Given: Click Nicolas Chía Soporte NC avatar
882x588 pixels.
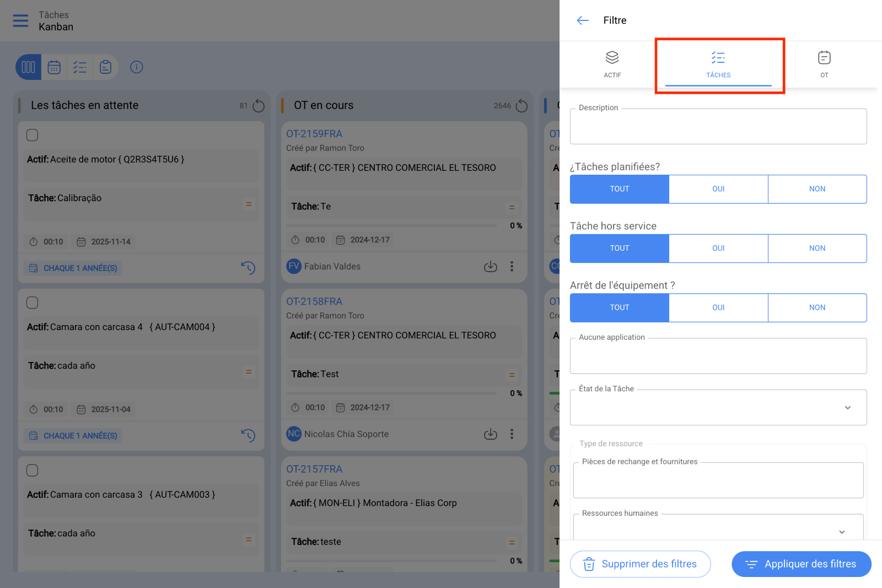Looking at the screenshot, I should click(294, 434).
